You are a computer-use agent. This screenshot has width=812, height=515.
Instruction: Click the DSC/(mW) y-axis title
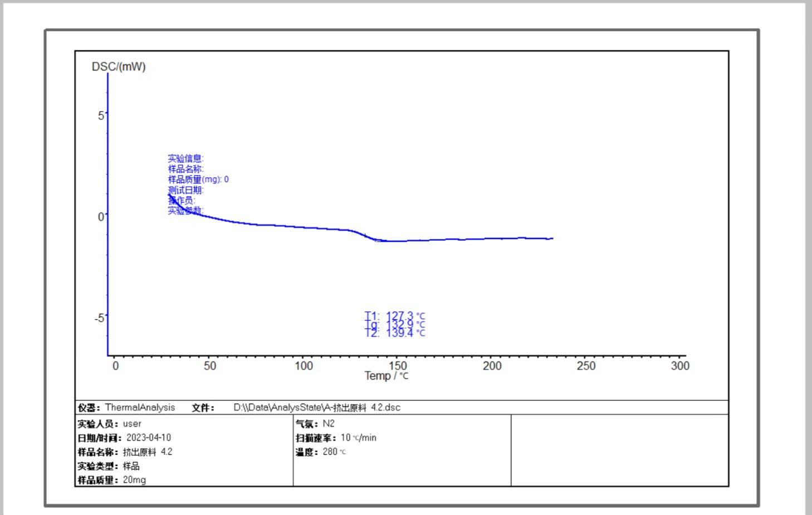pos(119,67)
